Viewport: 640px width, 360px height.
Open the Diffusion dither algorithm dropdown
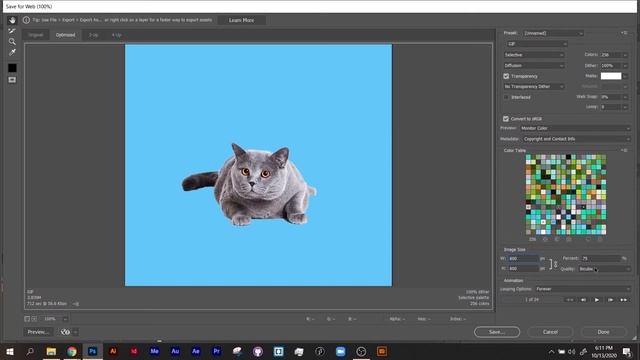point(534,65)
